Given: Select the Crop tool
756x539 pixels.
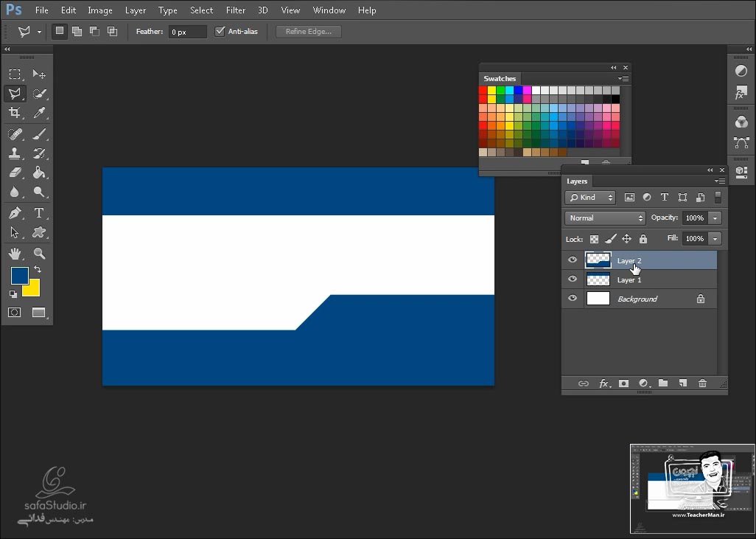Looking at the screenshot, I should point(15,113).
